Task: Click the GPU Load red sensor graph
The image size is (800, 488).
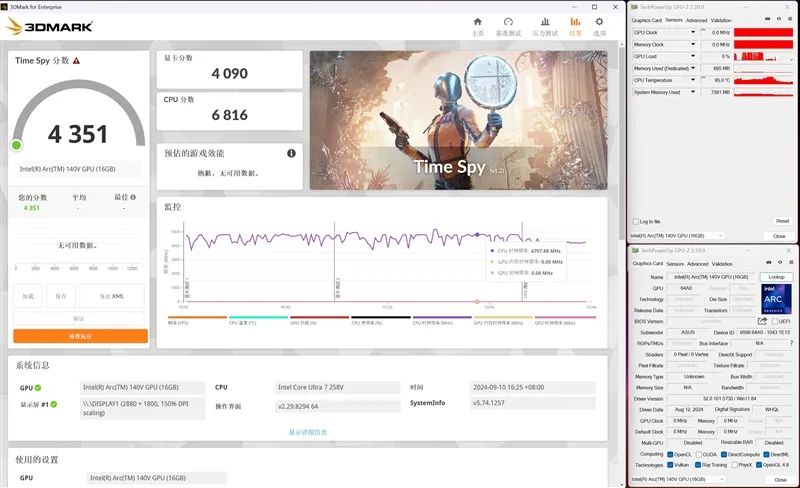Action: pyautogui.click(x=763, y=56)
